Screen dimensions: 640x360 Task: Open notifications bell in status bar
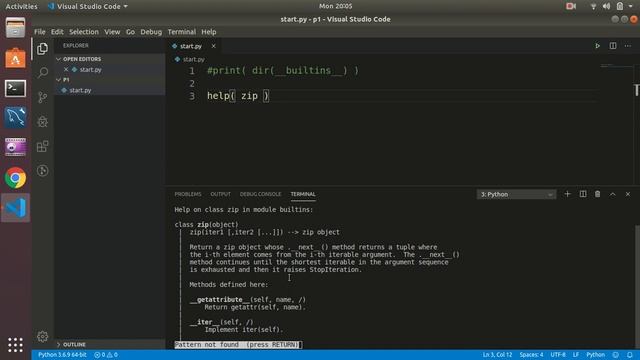pos(630,355)
